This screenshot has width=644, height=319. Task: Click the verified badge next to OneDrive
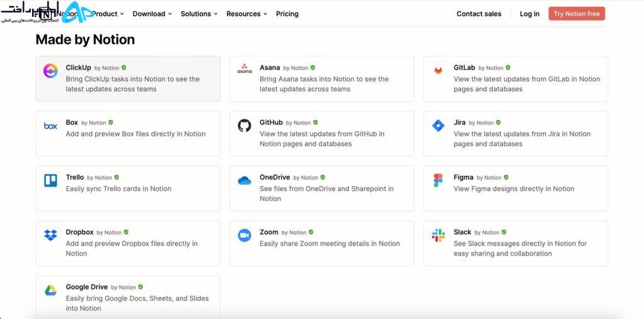[x=323, y=178]
